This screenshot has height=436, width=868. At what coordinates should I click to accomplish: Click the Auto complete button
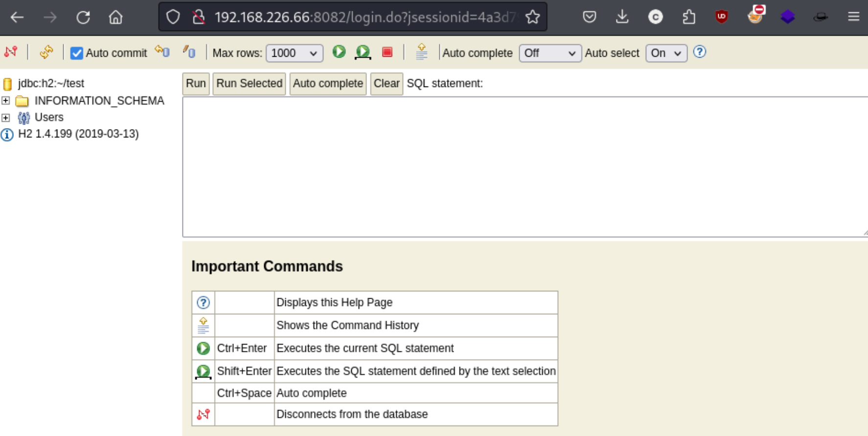click(328, 84)
